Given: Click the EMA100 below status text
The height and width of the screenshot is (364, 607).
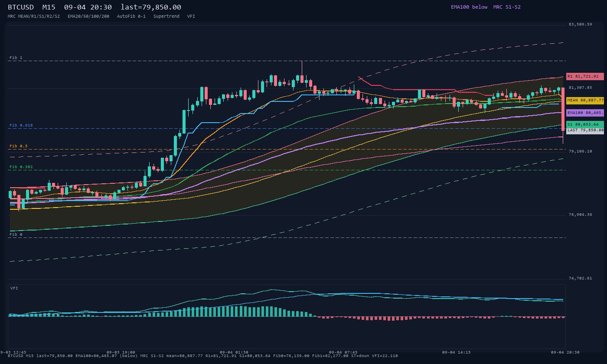Looking at the screenshot, I should [x=469, y=7].
